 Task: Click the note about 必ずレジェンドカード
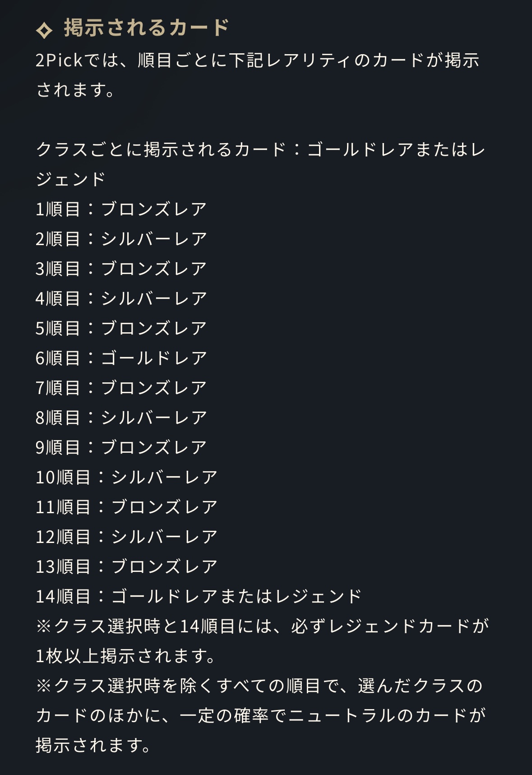coord(262,641)
